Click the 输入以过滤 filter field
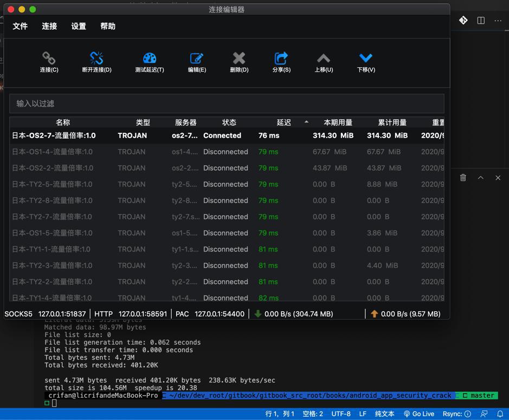 (227, 104)
